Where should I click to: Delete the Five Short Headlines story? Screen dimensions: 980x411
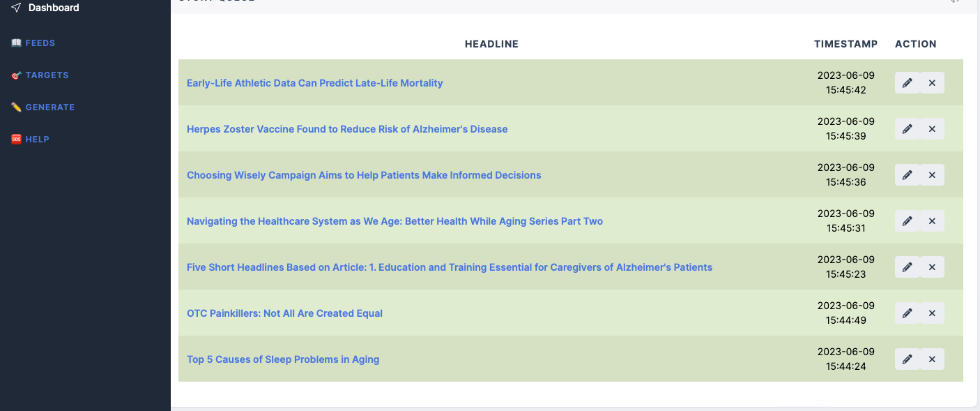(932, 267)
